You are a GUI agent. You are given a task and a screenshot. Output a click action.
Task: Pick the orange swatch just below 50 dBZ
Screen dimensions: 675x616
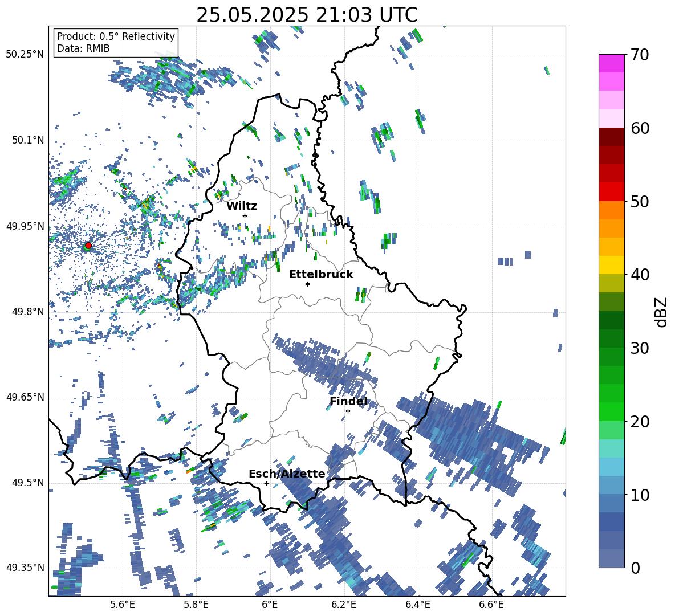coord(611,210)
